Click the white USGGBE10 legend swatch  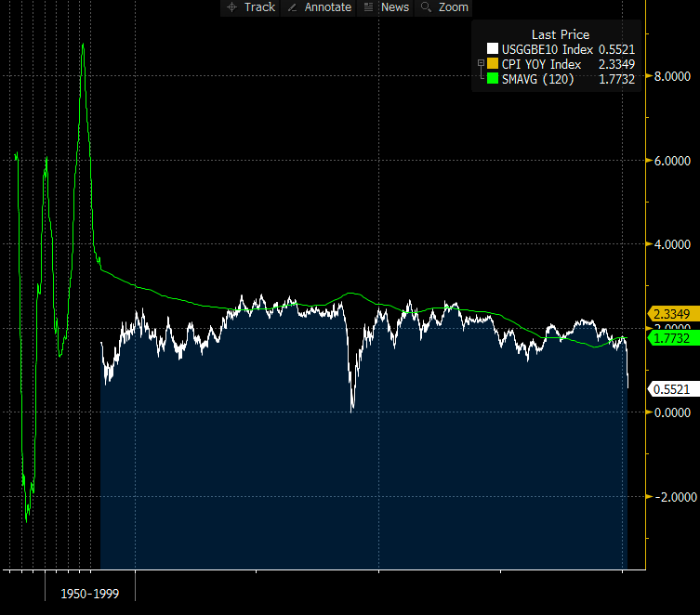[x=493, y=49]
